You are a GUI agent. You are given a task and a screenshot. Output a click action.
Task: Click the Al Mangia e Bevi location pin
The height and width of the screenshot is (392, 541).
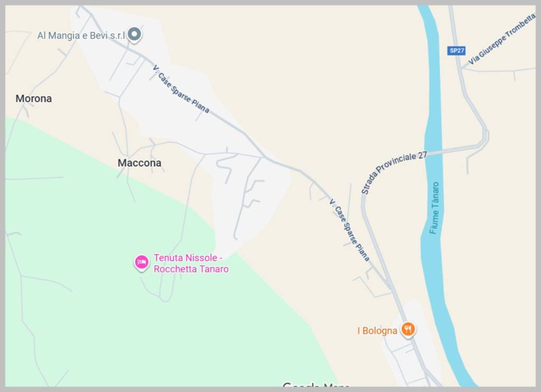coord(135,35)
